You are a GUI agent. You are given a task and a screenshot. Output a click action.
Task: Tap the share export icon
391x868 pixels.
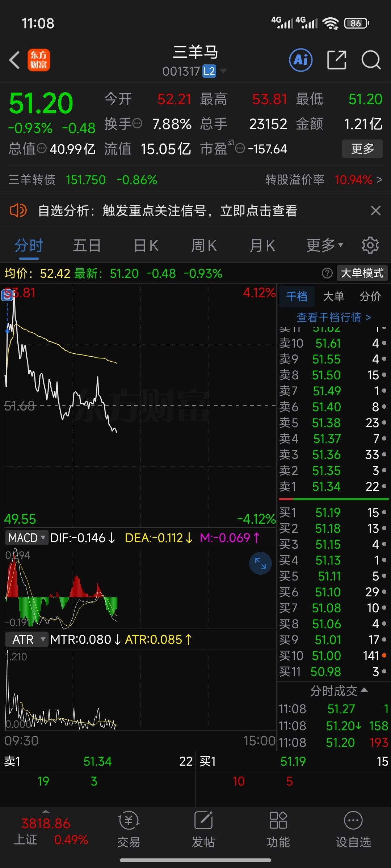337,60
